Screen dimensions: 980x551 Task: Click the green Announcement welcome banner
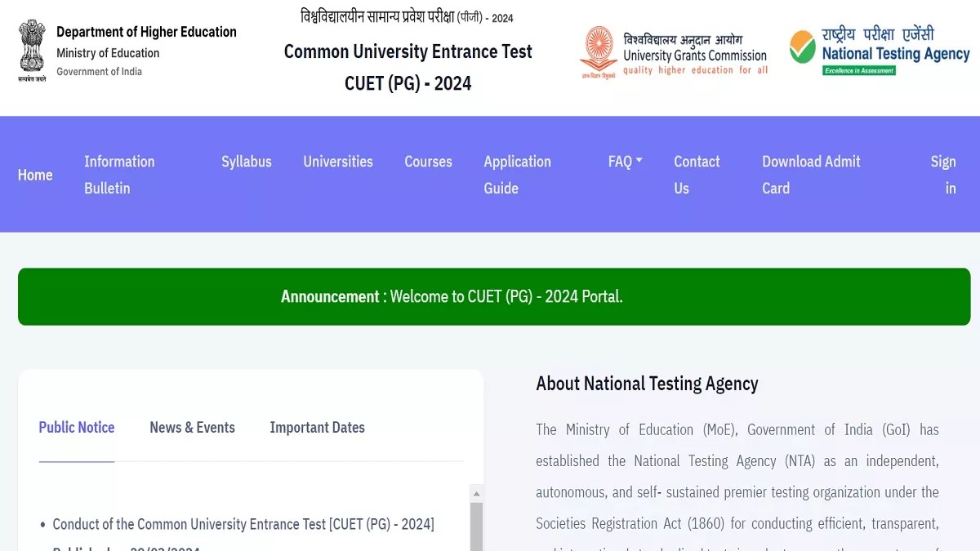pos(494,296)
